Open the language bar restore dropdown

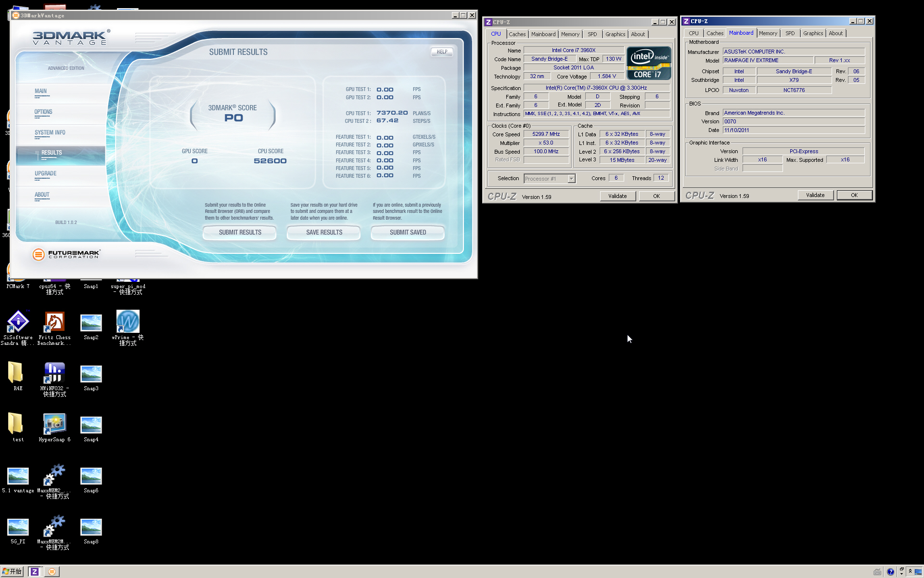[x=901, y=572]
